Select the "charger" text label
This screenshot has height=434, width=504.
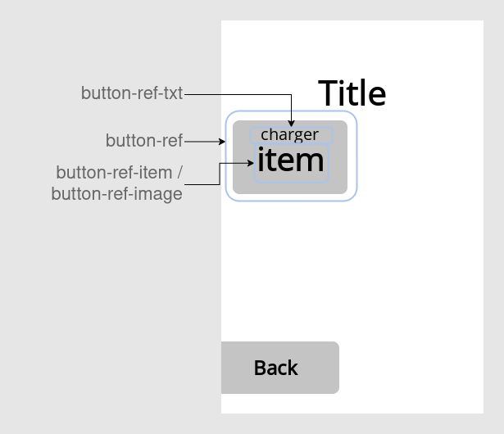[x=289, y=134]
